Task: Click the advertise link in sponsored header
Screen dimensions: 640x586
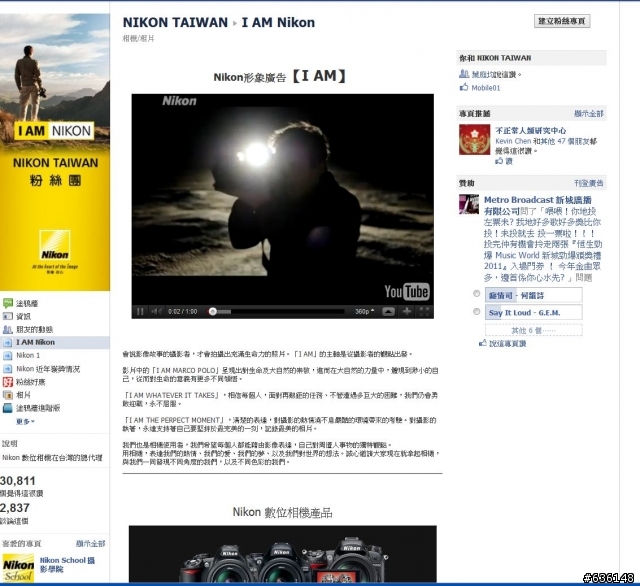Action: point(589,183)
